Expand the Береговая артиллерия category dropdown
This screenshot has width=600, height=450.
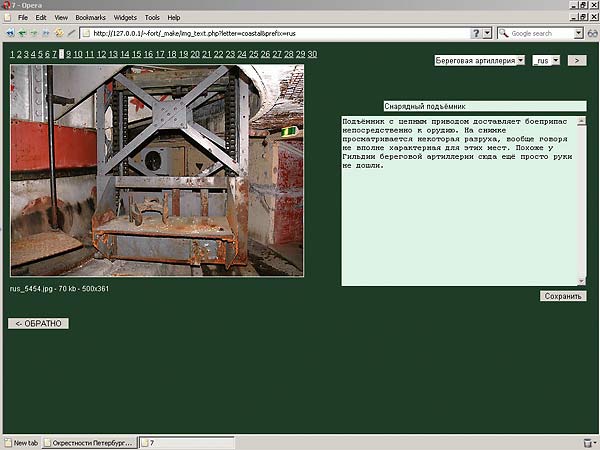coord(479,60)
